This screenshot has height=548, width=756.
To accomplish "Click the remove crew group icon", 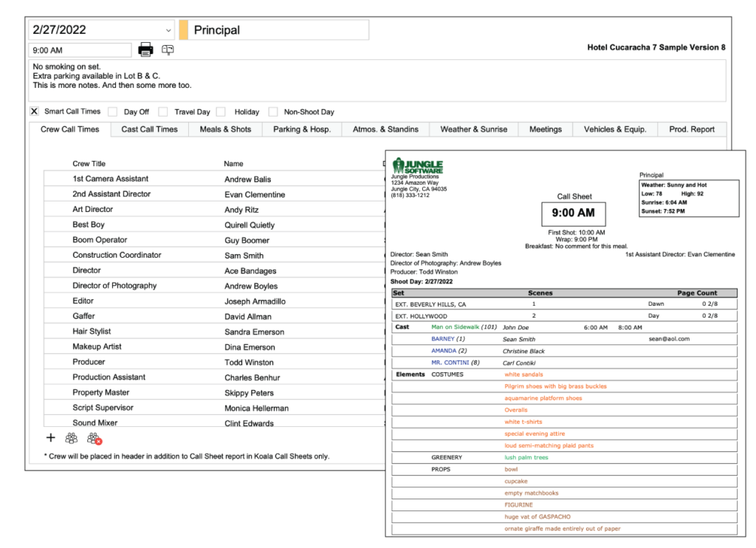I will 94,439.
